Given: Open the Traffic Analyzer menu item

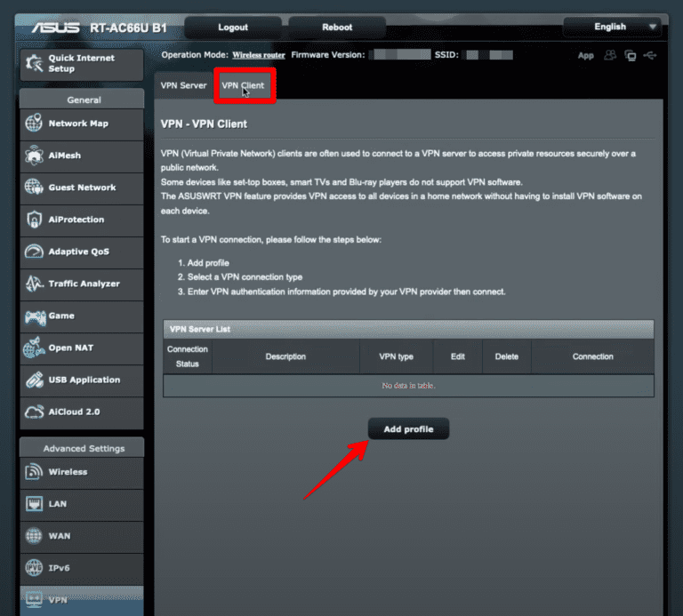Looking at the screenshot, I should coord(82,284).
